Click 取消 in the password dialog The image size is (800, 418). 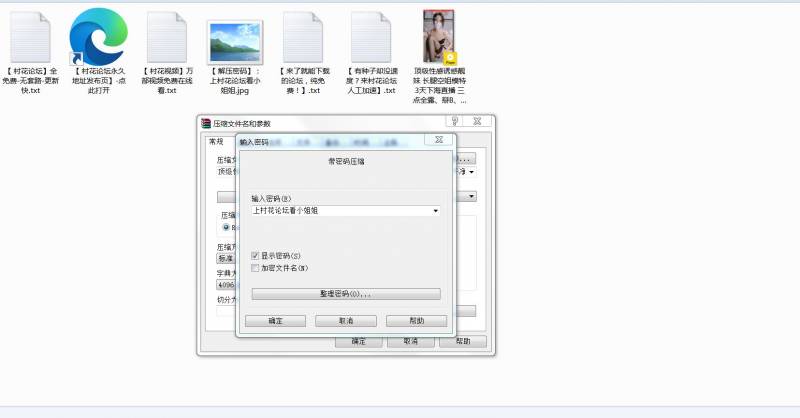pos(345,321)
